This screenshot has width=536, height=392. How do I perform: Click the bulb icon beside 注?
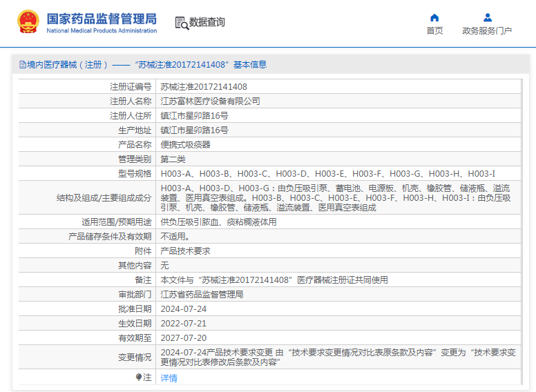(138, 377)
